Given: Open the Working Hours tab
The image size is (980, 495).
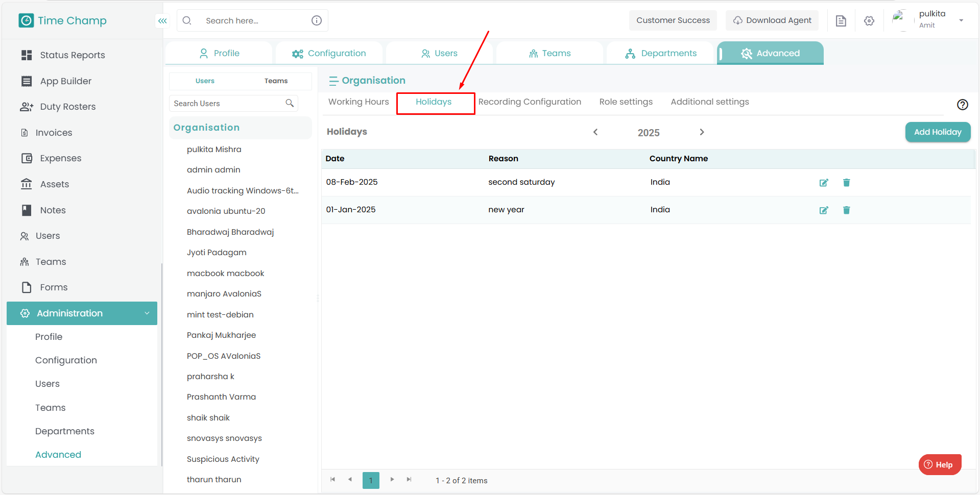Looking at the screenshot, I should pos(358,102).
